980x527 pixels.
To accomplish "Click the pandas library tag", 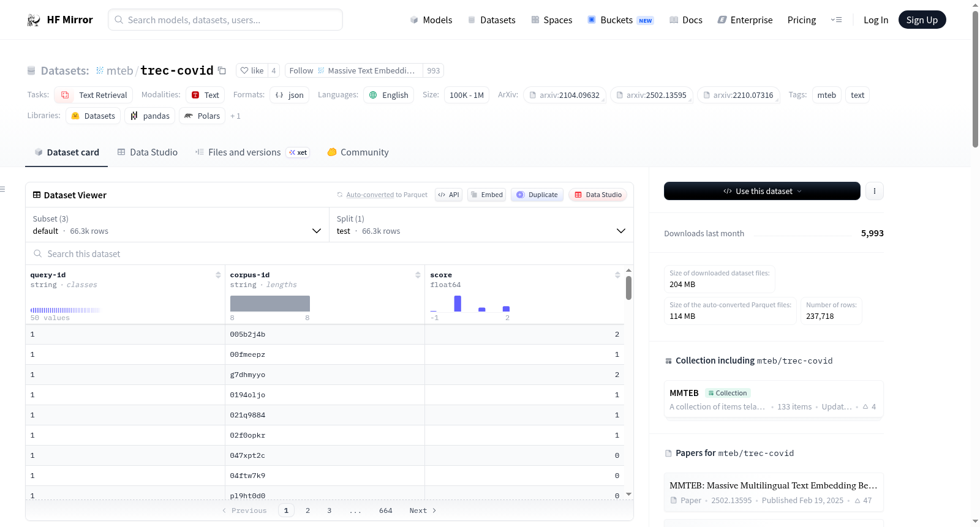I will tap(150, 116).
